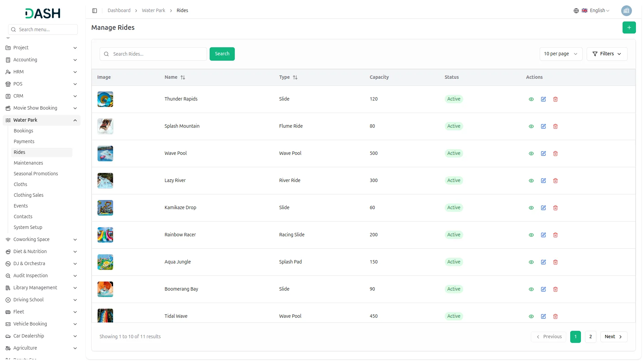
Task: View details of Wave Pool ride
Action: point(531,154)
